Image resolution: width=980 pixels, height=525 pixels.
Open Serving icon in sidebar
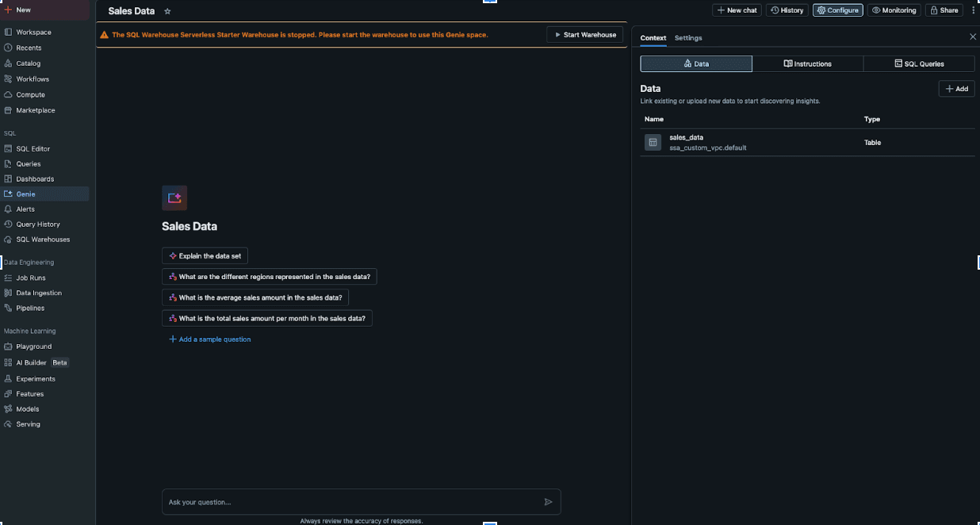8,424
